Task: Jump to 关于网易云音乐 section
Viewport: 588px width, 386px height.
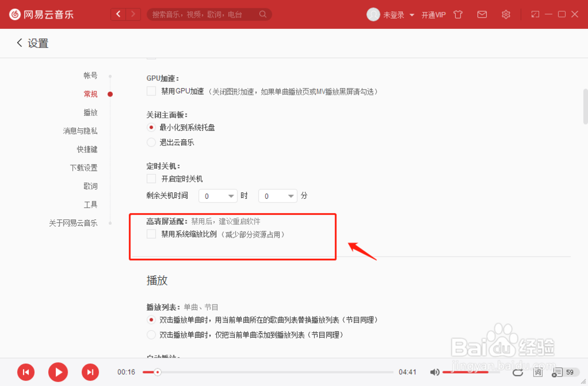Action: tap(73, 223)
